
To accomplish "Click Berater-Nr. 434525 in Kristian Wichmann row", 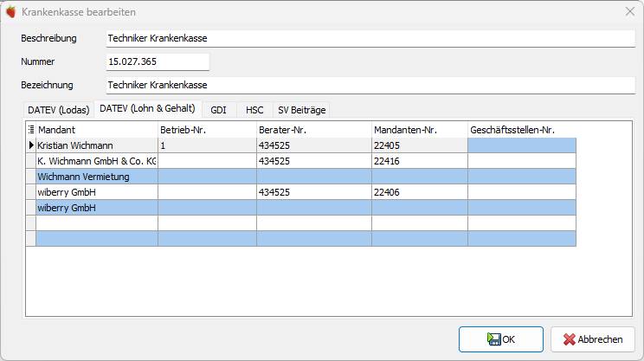I will [314, 145].
